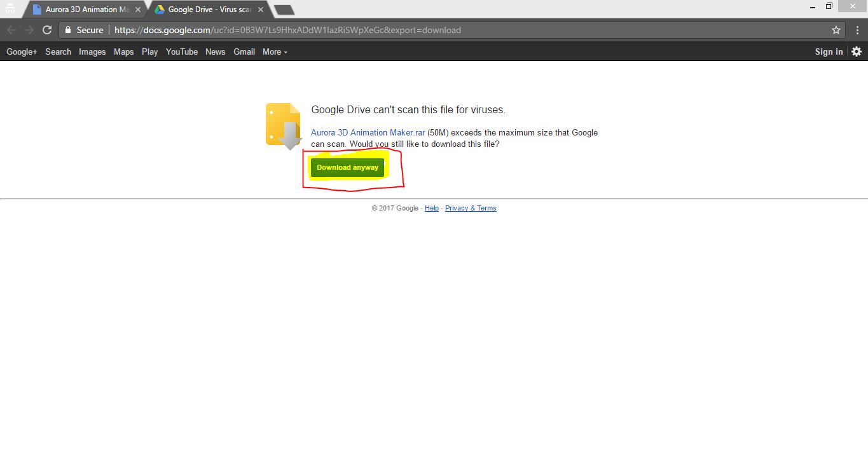868x449 pixels.
Task: Open the Help link in footer
Action: (432, 208)
